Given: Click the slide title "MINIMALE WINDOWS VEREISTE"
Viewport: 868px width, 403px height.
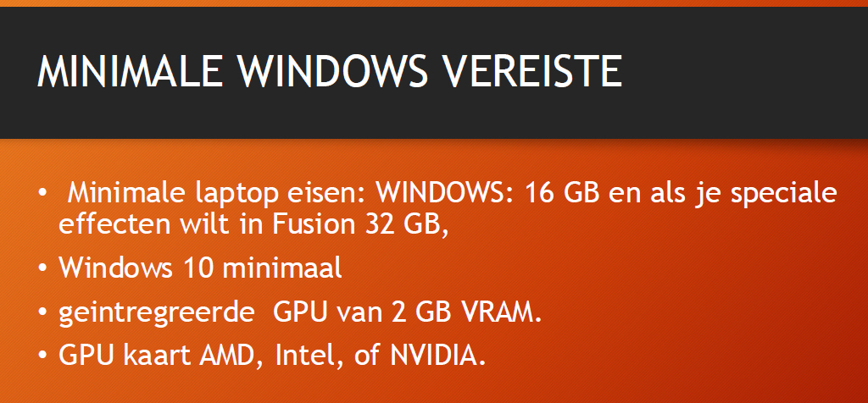Looking at the screenshot, I should (329, 72).
